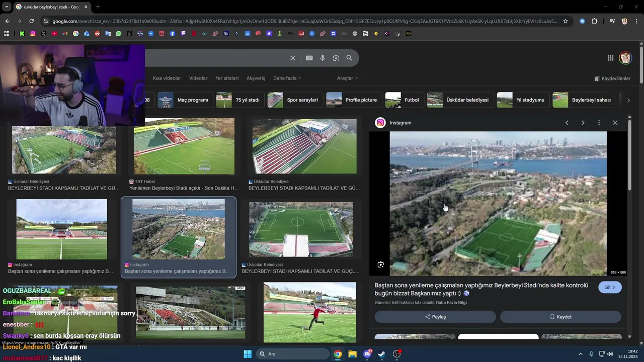Open Kaydedilenler saved items
This screenshot has height=362, width=644.
pyautogui.click(x=612, y=78)
